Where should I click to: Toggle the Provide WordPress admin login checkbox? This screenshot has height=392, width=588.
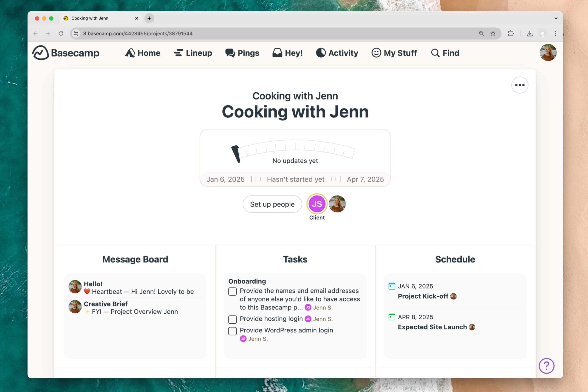click(x=232, y=330)
